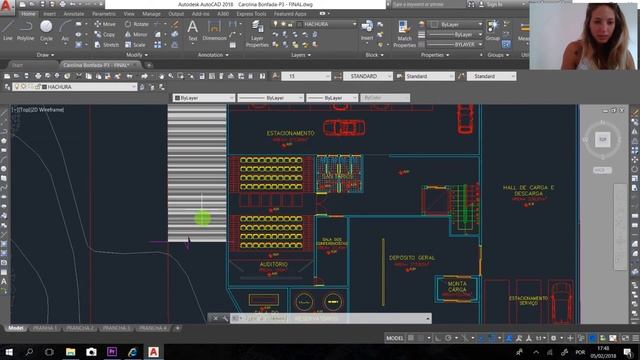Toggle MODEL space button in status bar
Screen dimensions: 640x360
pyautogui.click(x=395, y=338)
